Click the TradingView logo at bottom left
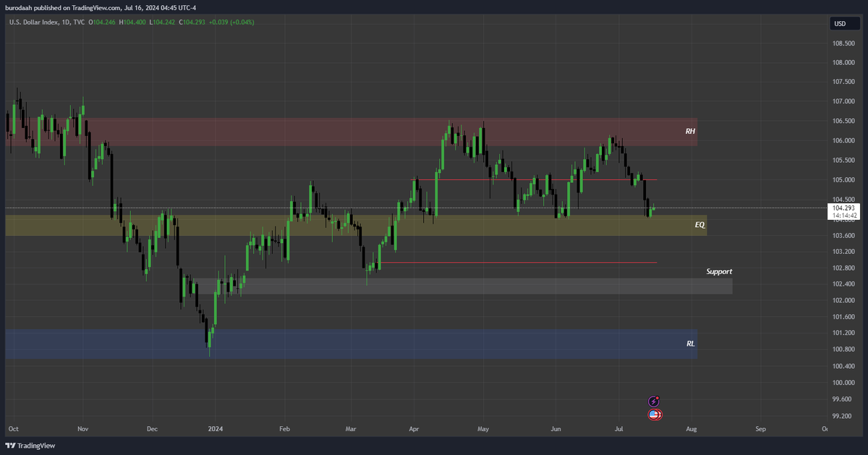Screen dimensions: 868x455 [30, 446]
